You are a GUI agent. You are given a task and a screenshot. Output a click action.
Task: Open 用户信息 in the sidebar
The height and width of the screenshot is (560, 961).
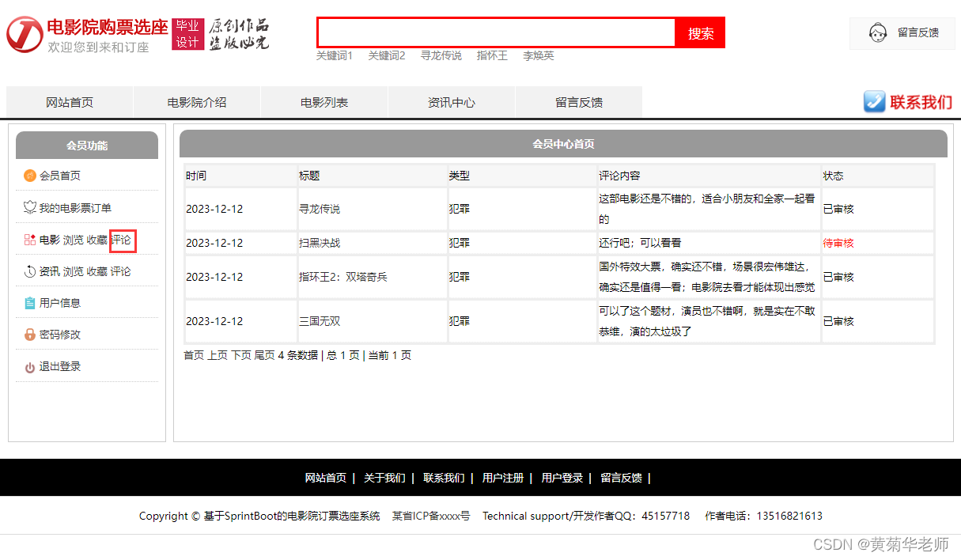[x=60, y=303]
